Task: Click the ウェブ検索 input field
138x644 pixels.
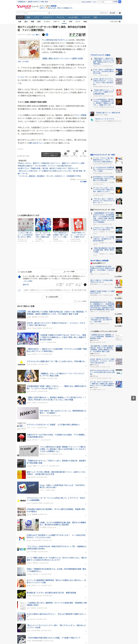Action: coord(104,2)
